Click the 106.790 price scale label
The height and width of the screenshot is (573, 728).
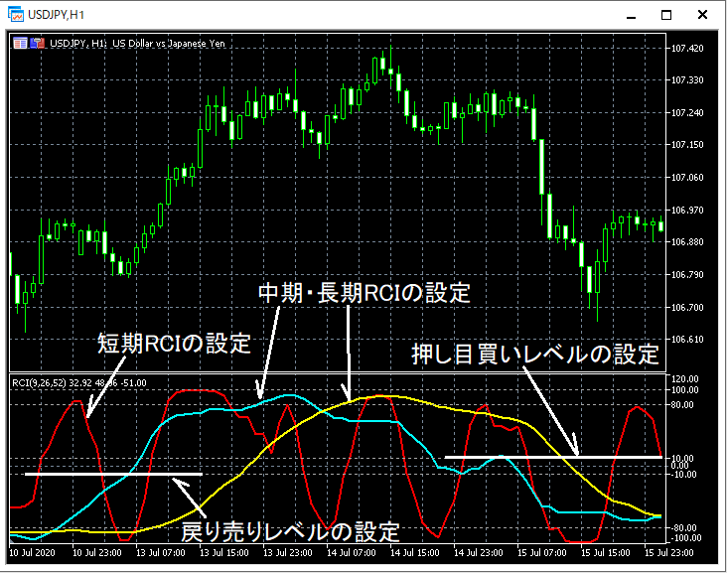coord(687,275)
